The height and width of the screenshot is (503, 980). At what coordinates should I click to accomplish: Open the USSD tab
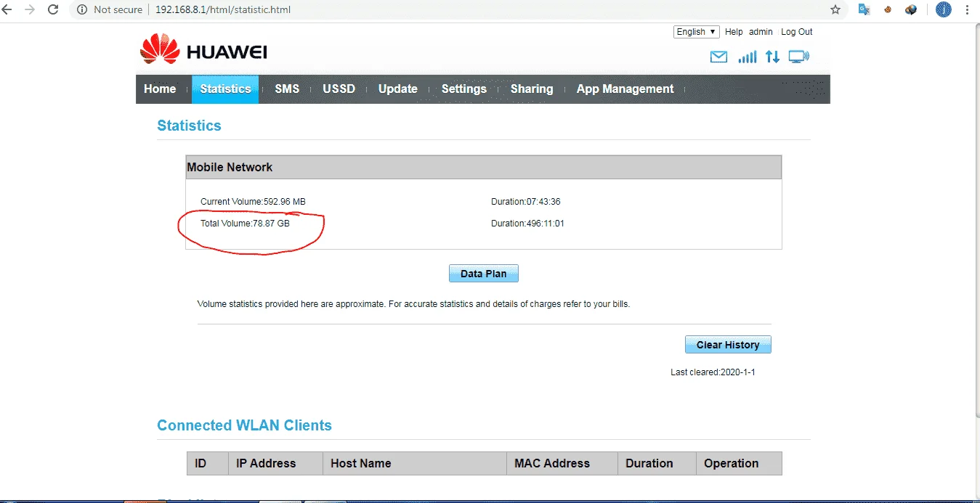click(x=339, y=89)
